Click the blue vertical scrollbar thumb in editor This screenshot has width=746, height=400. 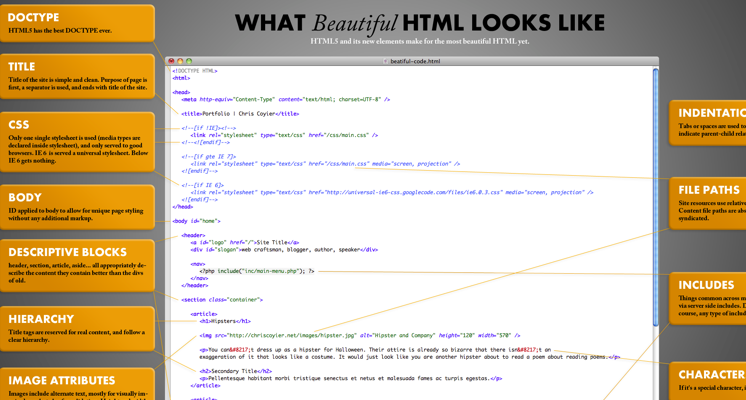pos(656,197)
